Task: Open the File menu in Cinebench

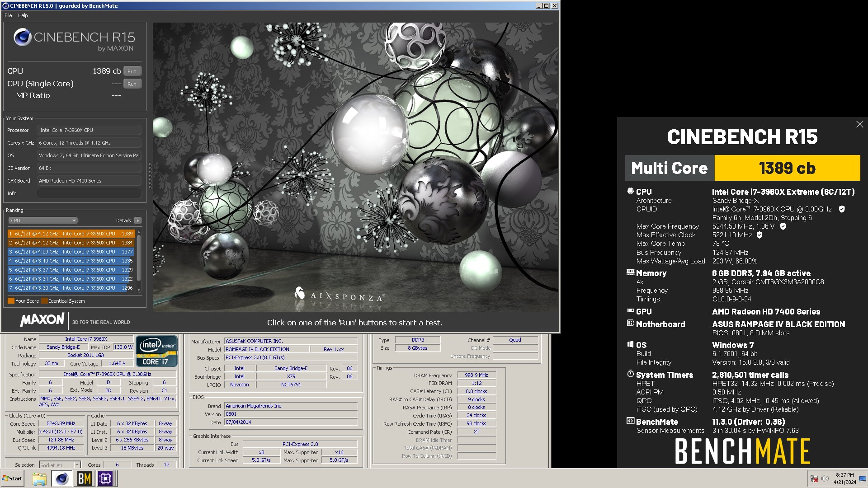Action: 8,15
